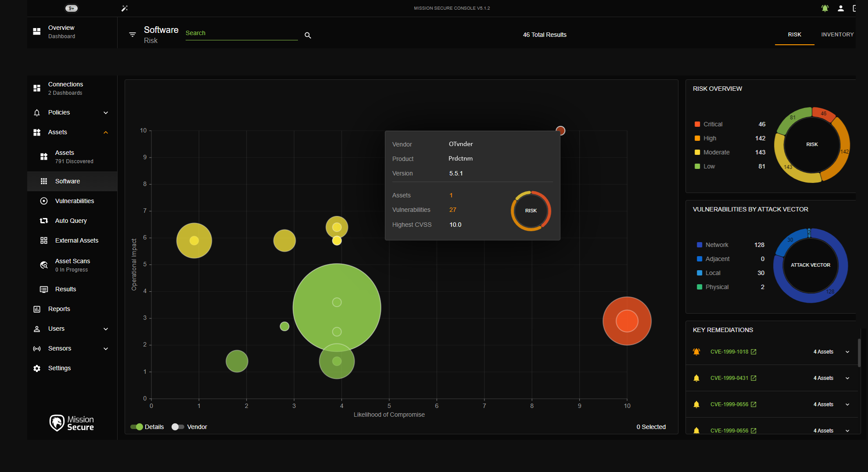
Task: Click the Physical green legend swatch
Action: pyautogui.click(x=699, y=287)
